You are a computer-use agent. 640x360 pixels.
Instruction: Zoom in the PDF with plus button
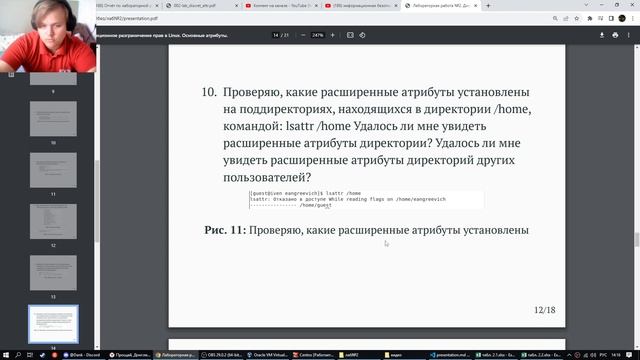point(333,36)
